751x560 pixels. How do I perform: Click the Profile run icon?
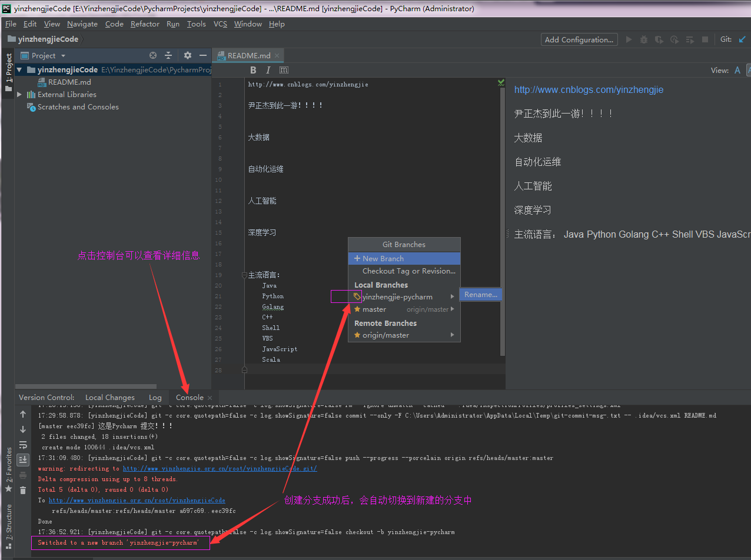(674, 39)
